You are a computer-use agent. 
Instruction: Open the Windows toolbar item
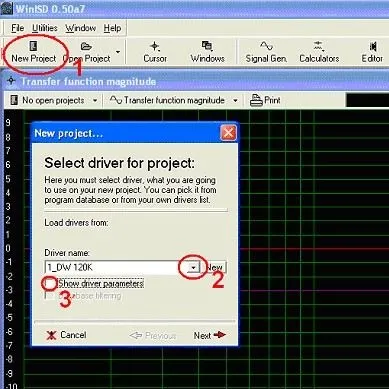click(207, 52)
